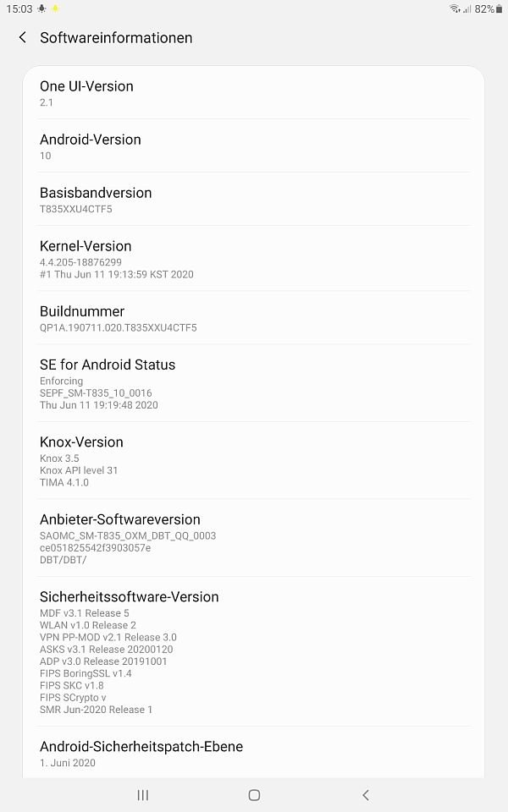Tap the back navigation bar button
The image size is (508, 812).
(366, 795)
